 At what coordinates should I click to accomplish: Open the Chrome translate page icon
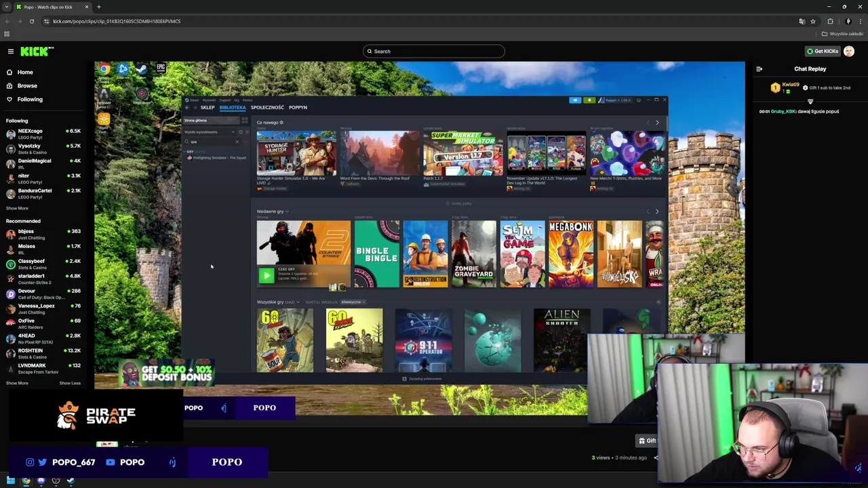(802, 21)
